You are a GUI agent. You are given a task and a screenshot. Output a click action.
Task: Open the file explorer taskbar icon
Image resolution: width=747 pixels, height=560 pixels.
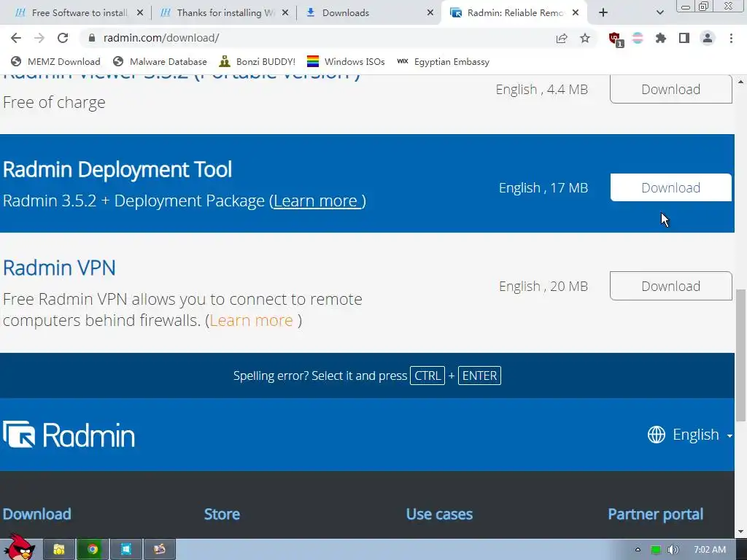point(59,550)
